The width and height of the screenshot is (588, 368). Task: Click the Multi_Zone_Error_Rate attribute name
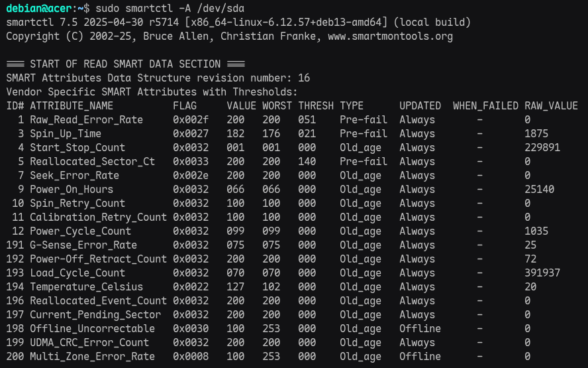pyautogui.click(x=92, y=357)
